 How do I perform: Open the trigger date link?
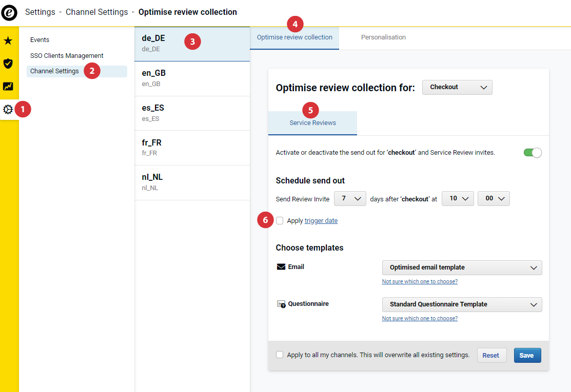click(321, 221)
